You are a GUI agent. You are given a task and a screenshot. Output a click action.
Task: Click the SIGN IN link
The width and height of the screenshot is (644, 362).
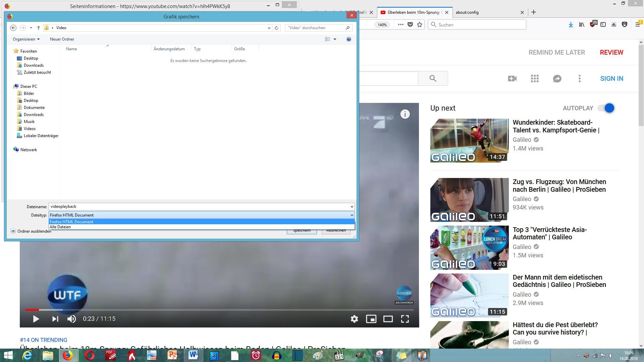point(611,78)
